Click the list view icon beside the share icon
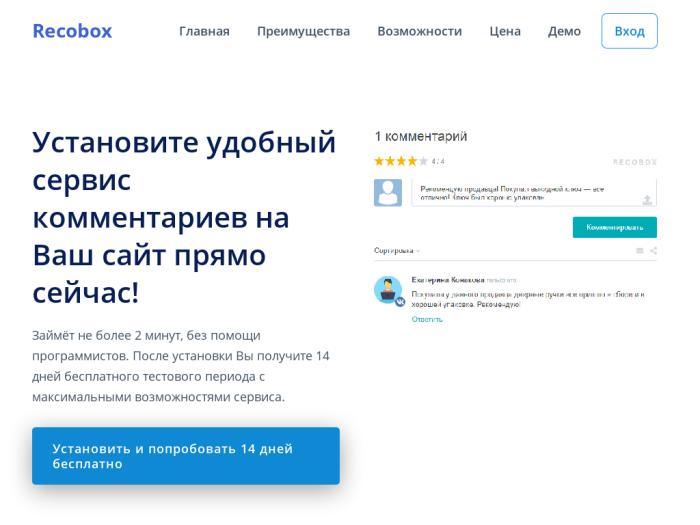 tap(640, 250)
